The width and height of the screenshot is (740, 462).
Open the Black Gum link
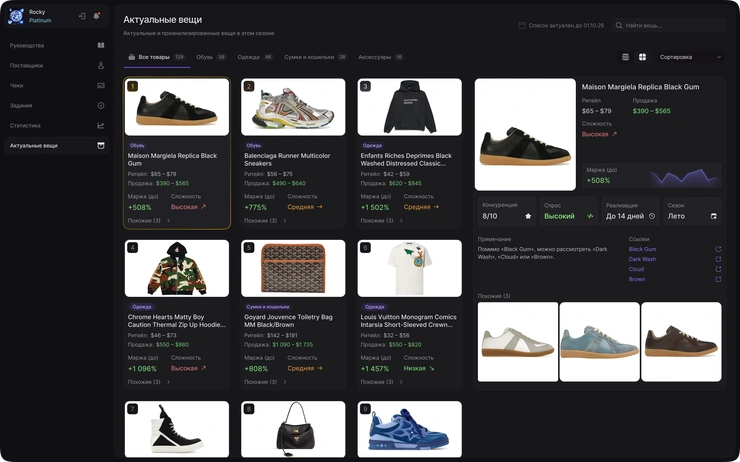642,249
